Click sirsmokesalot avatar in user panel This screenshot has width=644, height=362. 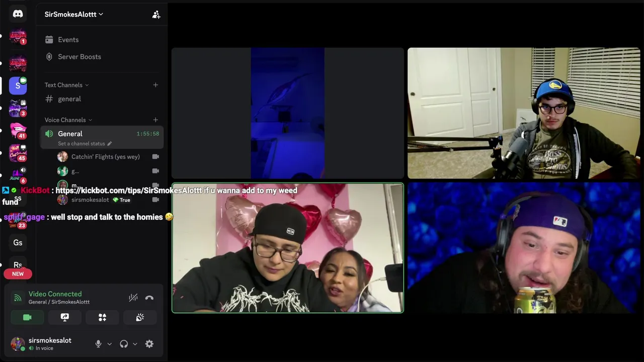(x=18, y=344)
